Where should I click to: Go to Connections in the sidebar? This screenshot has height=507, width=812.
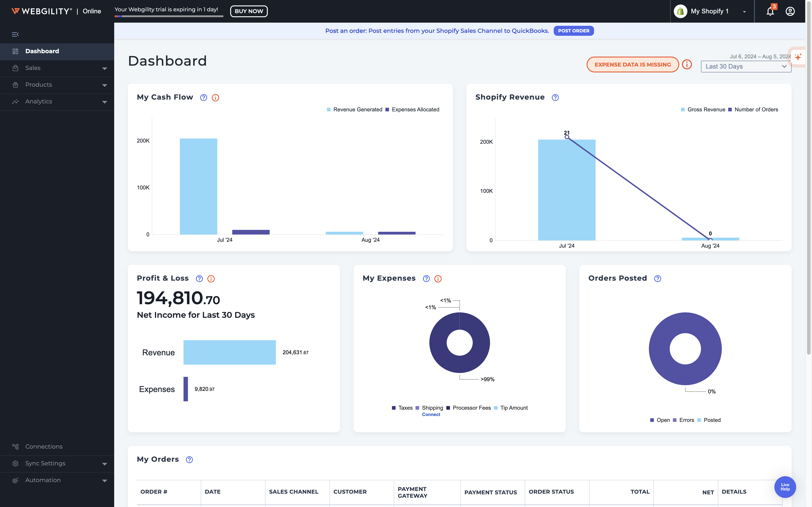[x=44, y=447]
